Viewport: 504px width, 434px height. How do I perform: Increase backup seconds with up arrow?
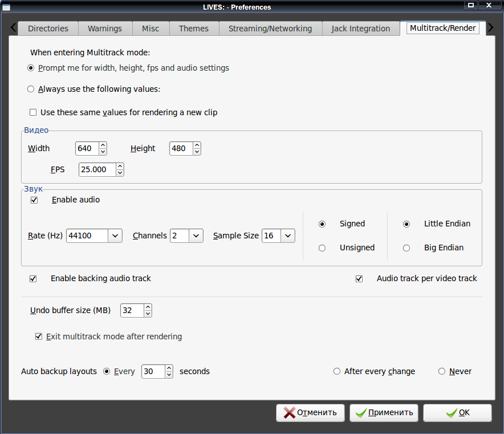(169, 368)
